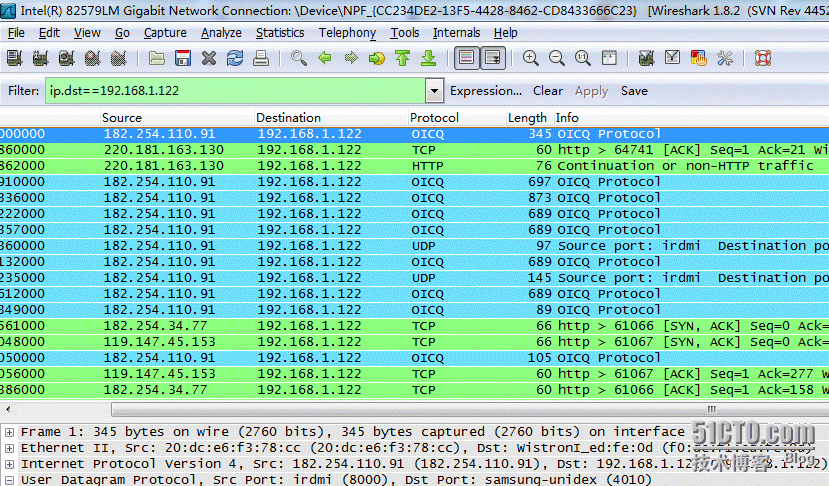Go forward in packet history arrow
Viewport: 829px width, 486px height.
pos(351,58)
